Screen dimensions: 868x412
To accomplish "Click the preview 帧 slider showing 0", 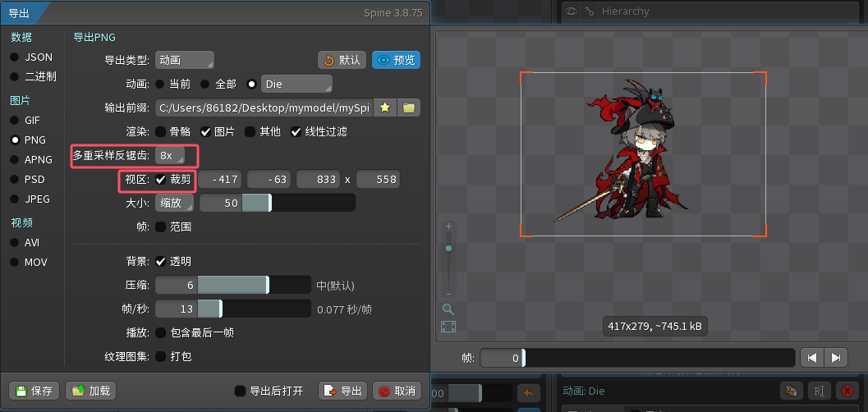I will point(637,358).
